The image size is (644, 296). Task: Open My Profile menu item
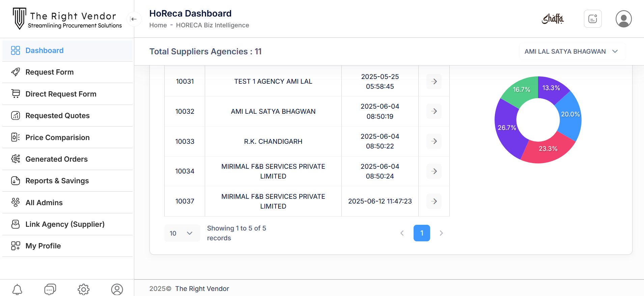[x=67, y=246]
